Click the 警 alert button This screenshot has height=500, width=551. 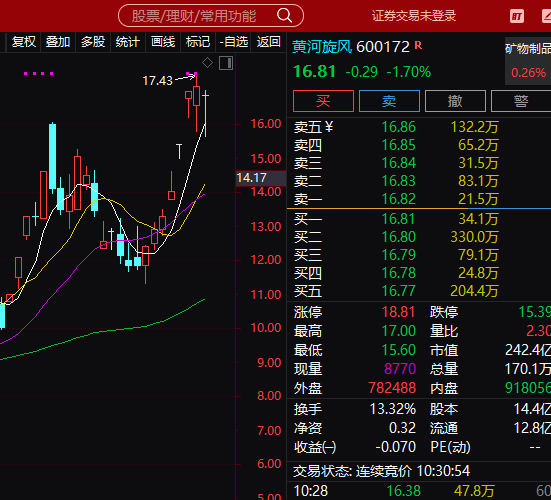pos(521,101)
